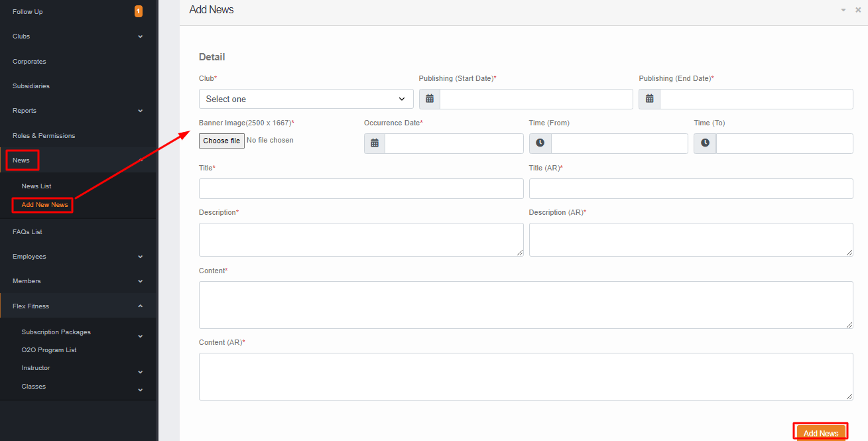The height and width of the screenshot is (441, 868).
Task: Click Choose file for banner image
Action: click(x=221, y=141)
